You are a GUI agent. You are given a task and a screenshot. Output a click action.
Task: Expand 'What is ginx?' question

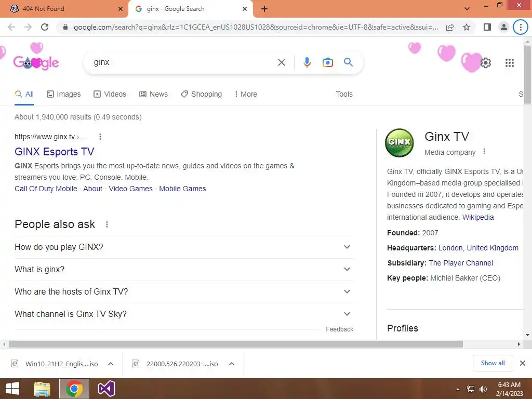point(184,270)
